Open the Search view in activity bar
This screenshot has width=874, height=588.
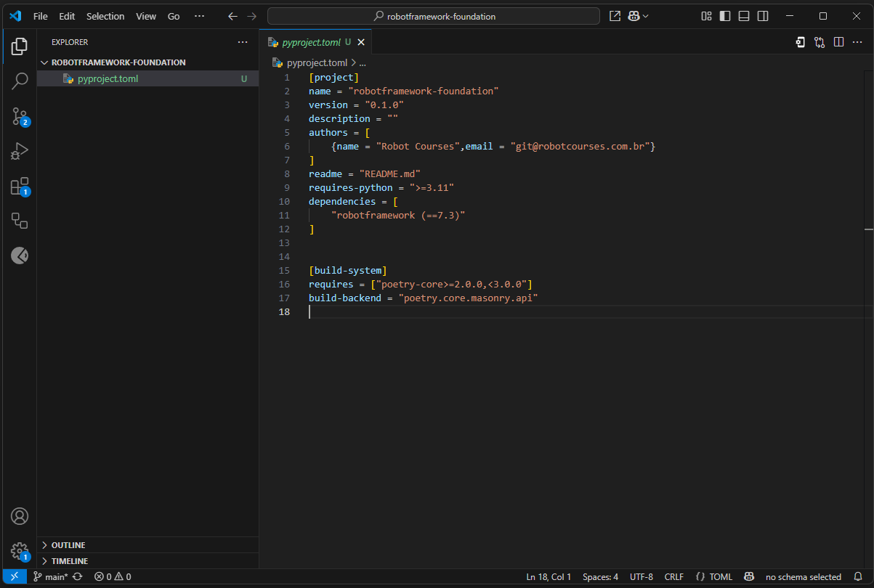pyautogui.click(x=20, y=81)
